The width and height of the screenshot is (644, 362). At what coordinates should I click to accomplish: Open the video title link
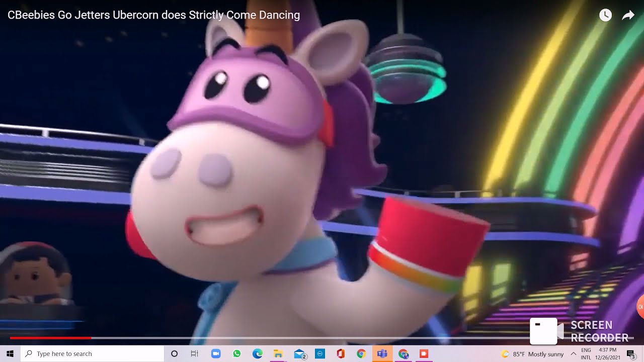[x=153, y=15]
